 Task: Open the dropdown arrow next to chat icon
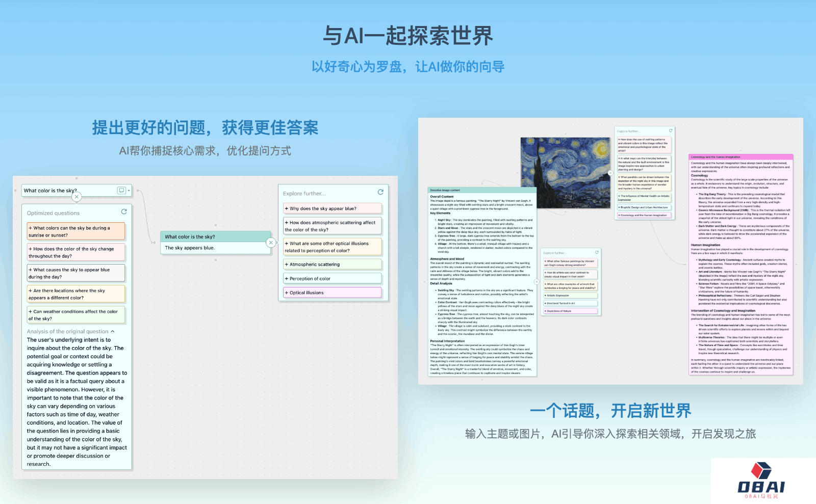[129, 191]
